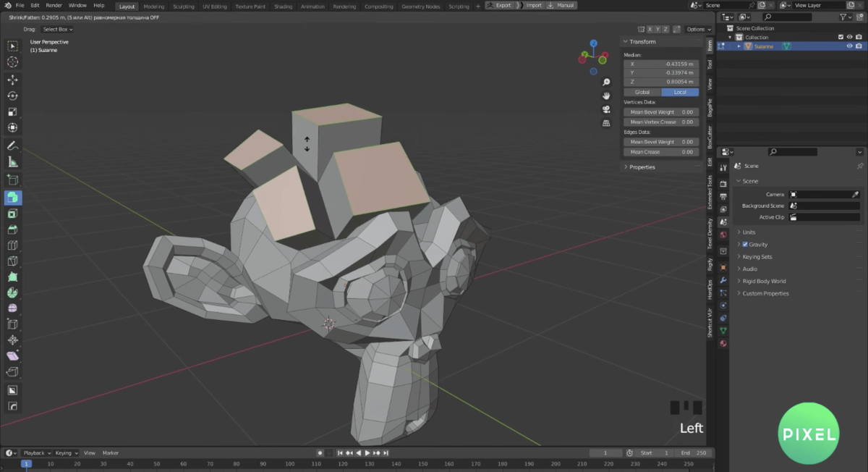Select the Smooth vertices tool
This screenshot has height=472, width=868.
[12, 308]
